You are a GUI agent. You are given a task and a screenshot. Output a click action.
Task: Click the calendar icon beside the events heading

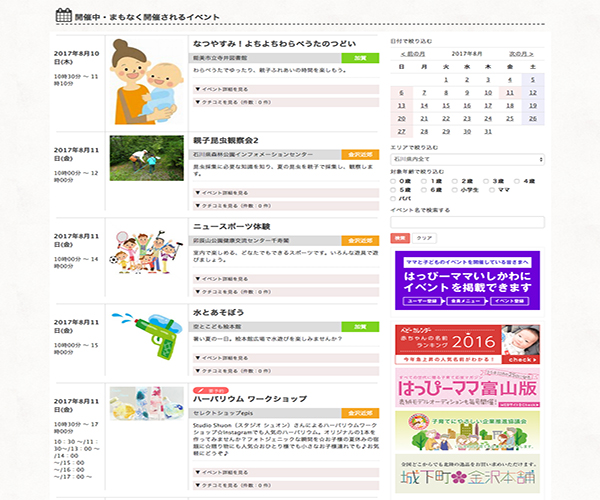(63, 16)
